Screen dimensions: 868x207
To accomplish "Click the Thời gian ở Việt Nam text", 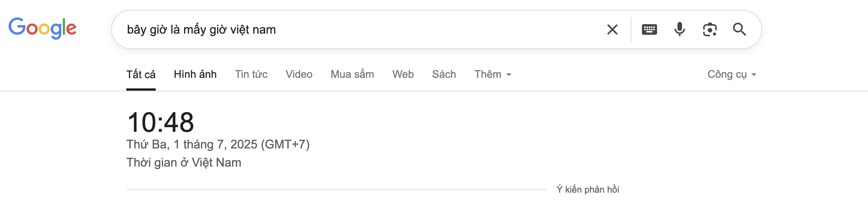I will (184, 162).
